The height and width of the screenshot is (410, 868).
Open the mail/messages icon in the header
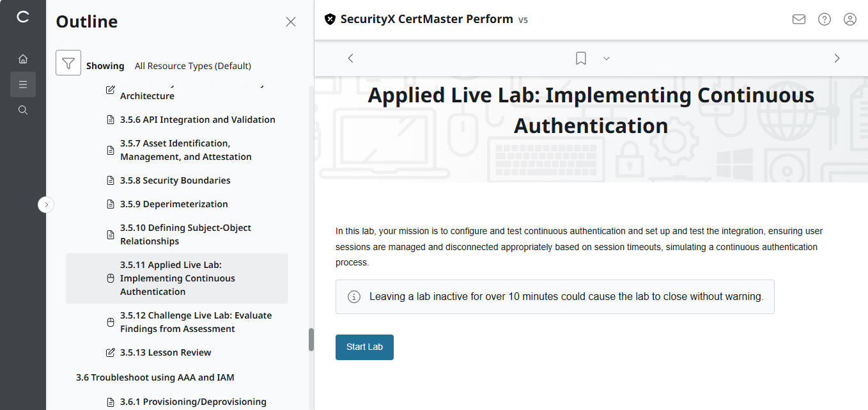tap(798, 19)
